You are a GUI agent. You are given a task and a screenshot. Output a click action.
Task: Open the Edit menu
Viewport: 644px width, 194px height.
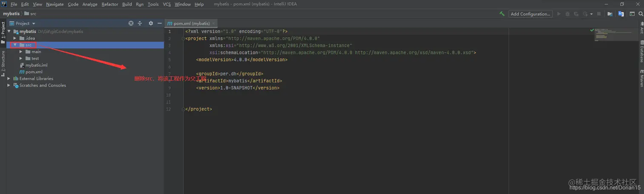pos(25,4)
